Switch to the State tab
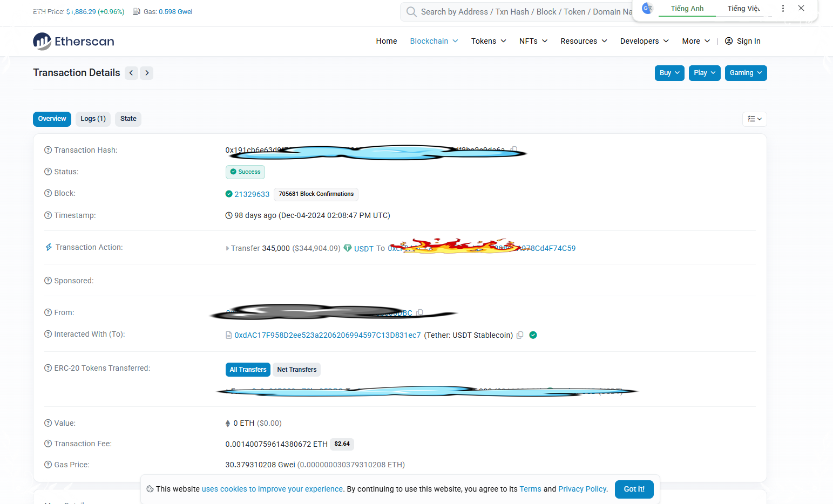This screenshot has width=833, height=504. coord(128,119)
